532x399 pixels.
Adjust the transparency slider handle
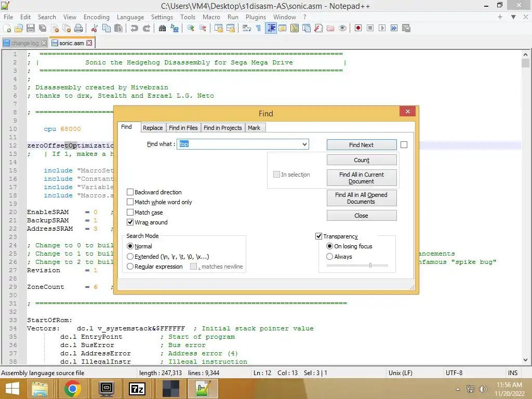pos(370,265)
